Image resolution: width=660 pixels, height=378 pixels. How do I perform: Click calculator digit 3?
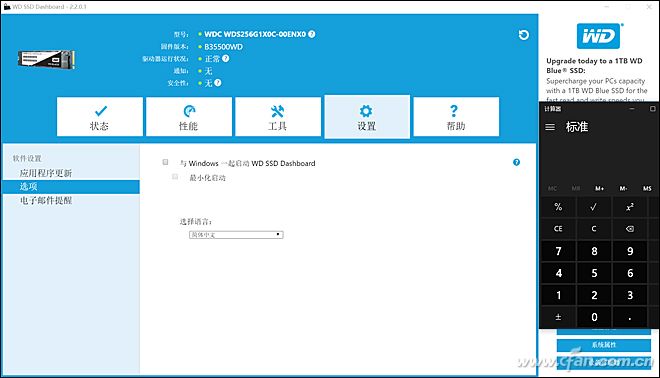coord(630,295)
